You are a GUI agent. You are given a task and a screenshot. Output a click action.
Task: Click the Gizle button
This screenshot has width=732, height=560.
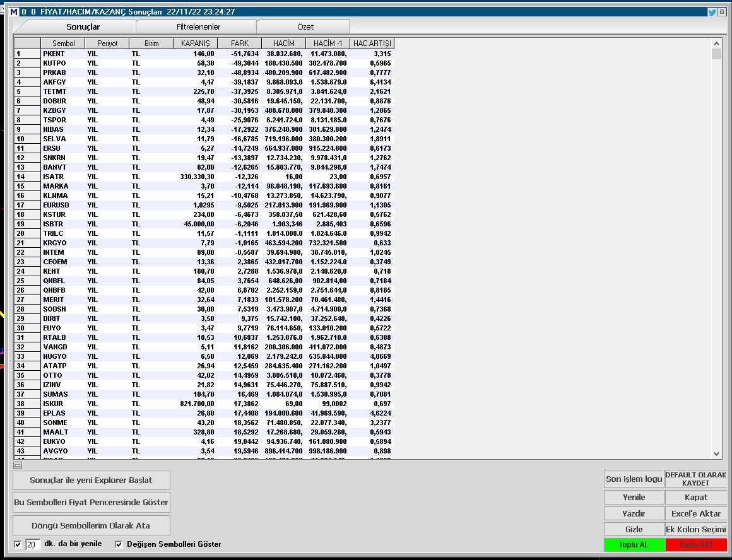pyautogui.click(x=634, y=529)
